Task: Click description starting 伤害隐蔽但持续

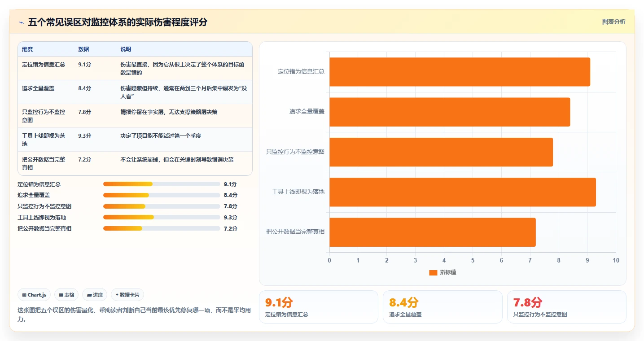Action: tap(184, 92)
